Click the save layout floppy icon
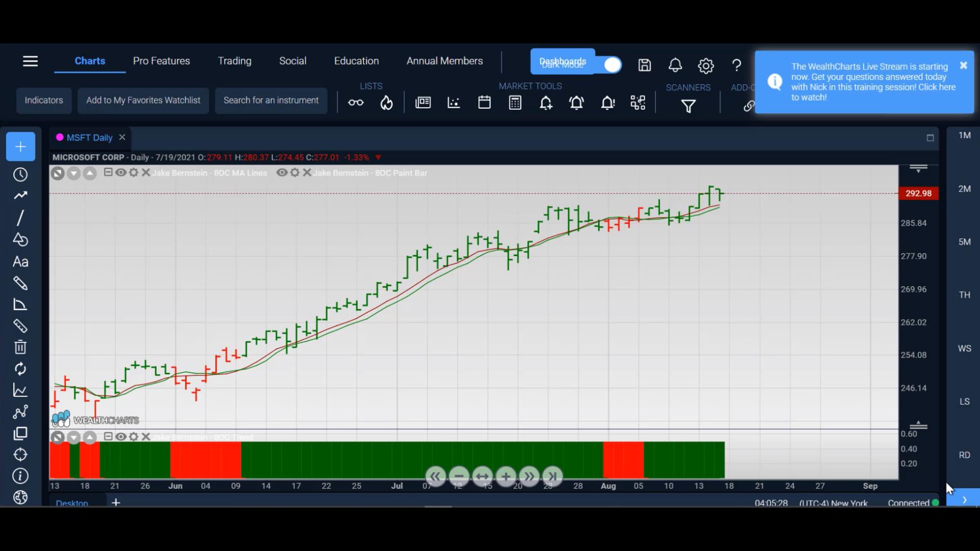This screenshot has width=980, height=551. [x=644, y=65]
